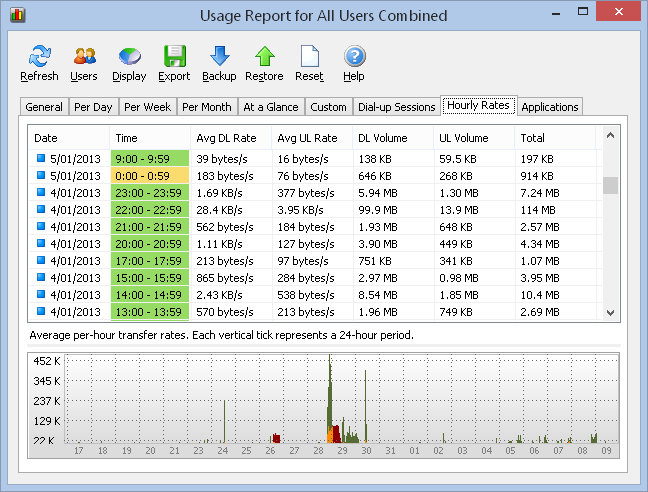
Task: Click the table scrollbar thumb
Action: tap(610, 185)
